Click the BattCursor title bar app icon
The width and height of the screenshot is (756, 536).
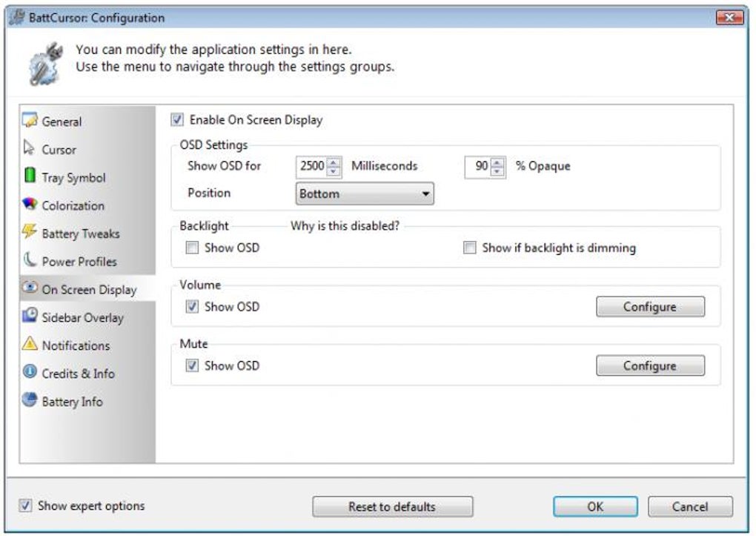tap(17, 17)
